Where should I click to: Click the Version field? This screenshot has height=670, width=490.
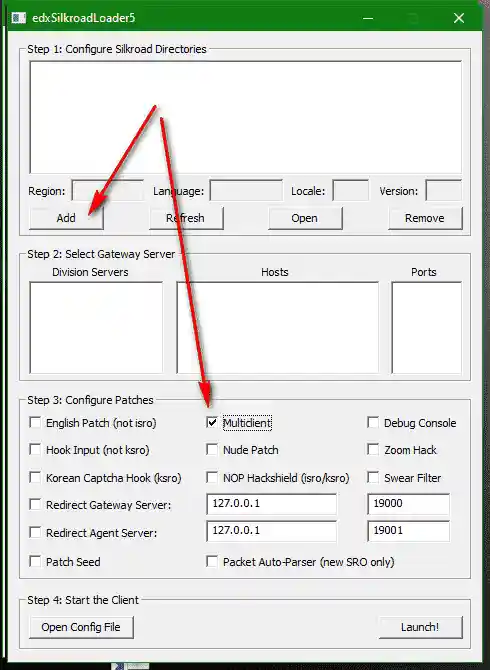click(x=443, y=191)
